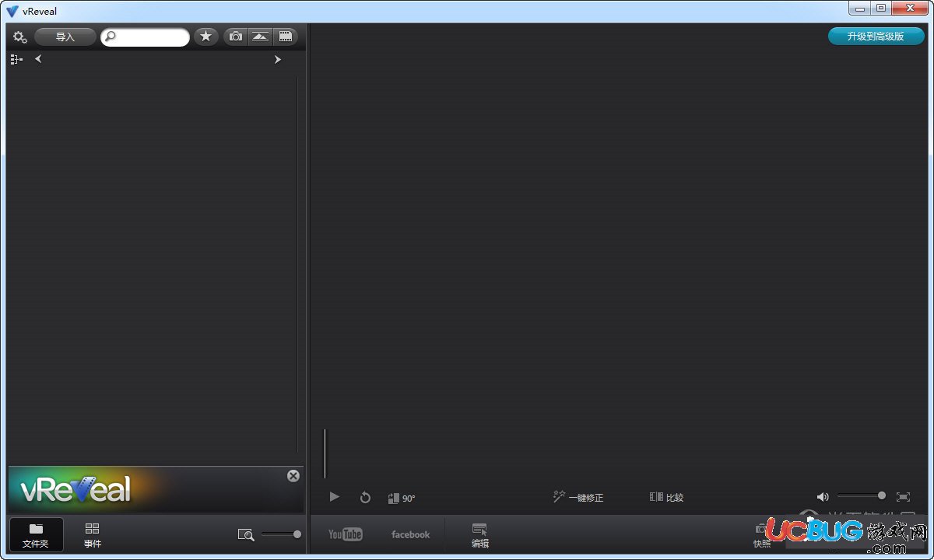Filter library by camera snapshots

pyautogui.click(x=236, y=37)
